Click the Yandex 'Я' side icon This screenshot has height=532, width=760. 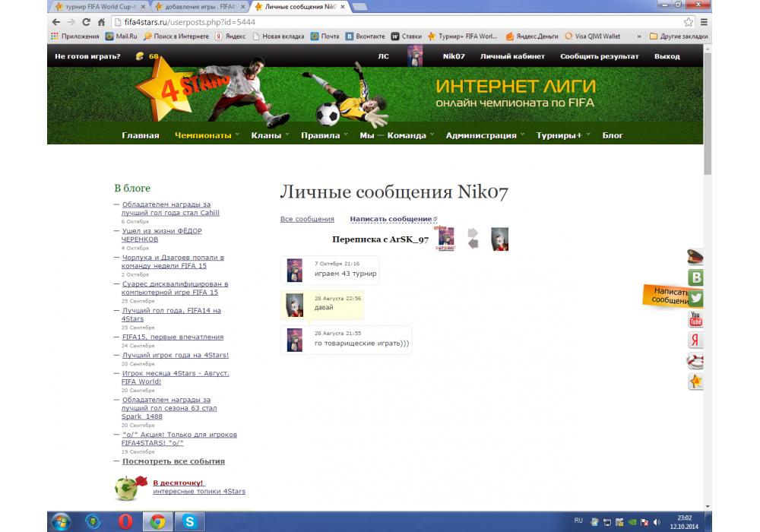pos(695,340)
